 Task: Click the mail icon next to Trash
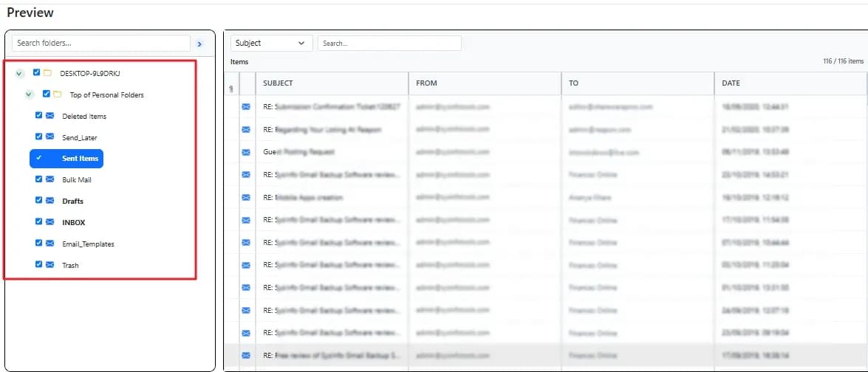[49, 265]
